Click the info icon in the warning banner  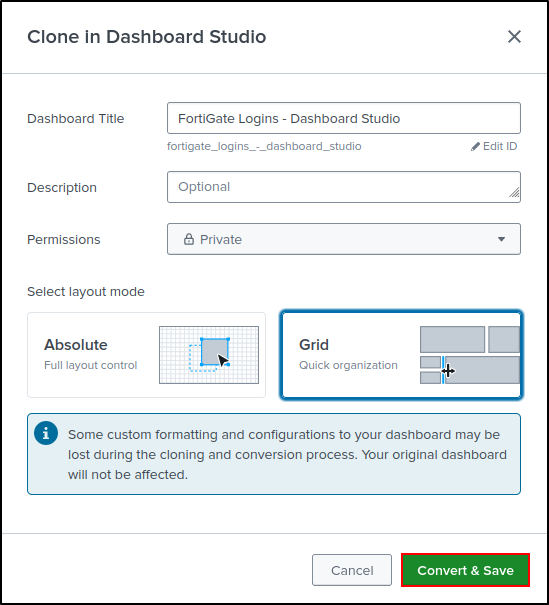tap(46, 433)
